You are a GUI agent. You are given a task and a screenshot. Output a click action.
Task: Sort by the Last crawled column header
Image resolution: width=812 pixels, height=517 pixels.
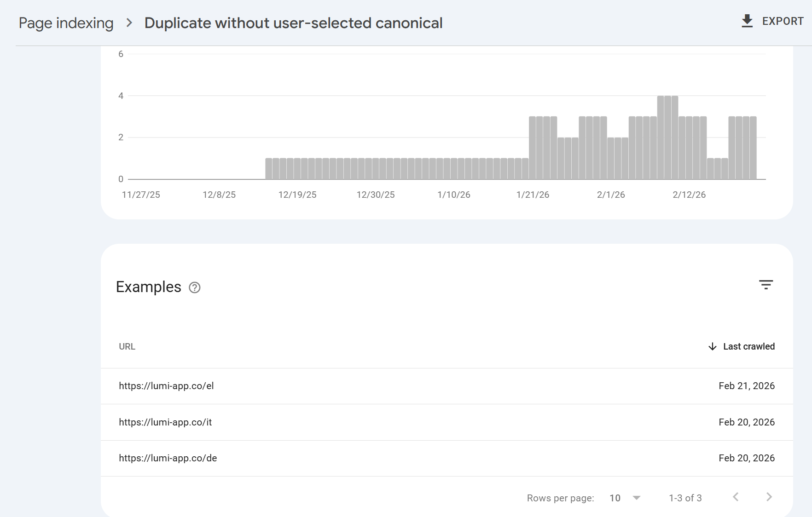tap(748, 346)
